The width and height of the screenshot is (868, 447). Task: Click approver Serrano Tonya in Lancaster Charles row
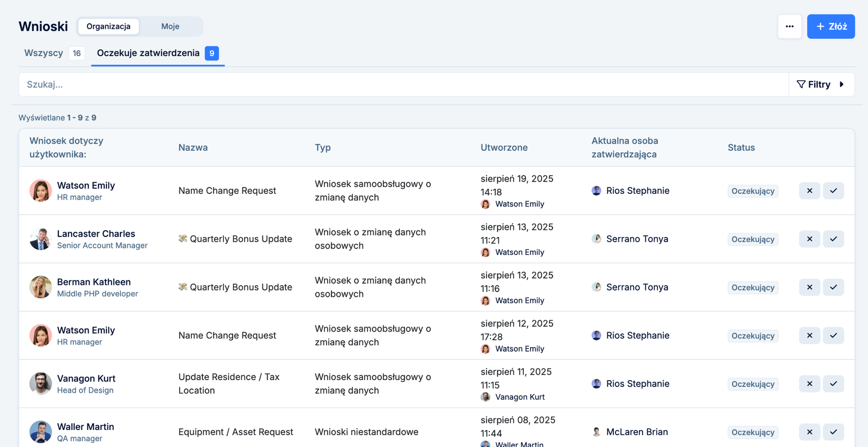630,239
